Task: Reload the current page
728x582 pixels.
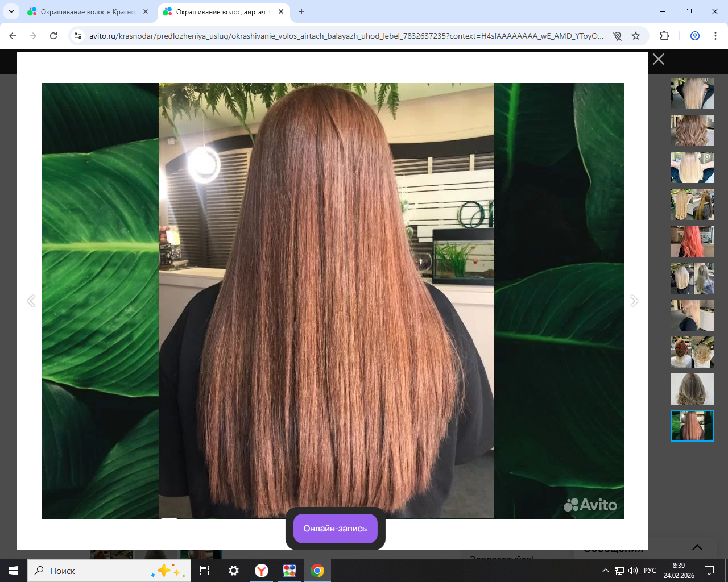Action: tap(53, 36)
